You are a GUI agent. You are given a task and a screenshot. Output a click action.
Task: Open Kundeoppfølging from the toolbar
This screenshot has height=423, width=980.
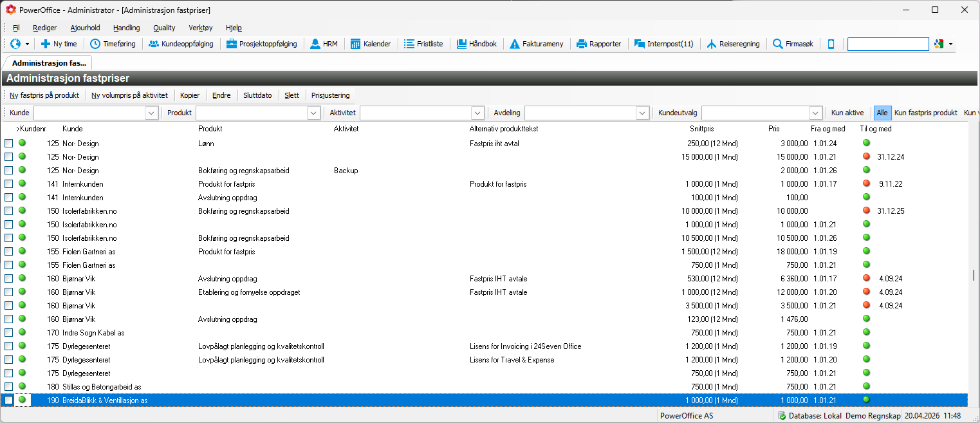point(154,44)
